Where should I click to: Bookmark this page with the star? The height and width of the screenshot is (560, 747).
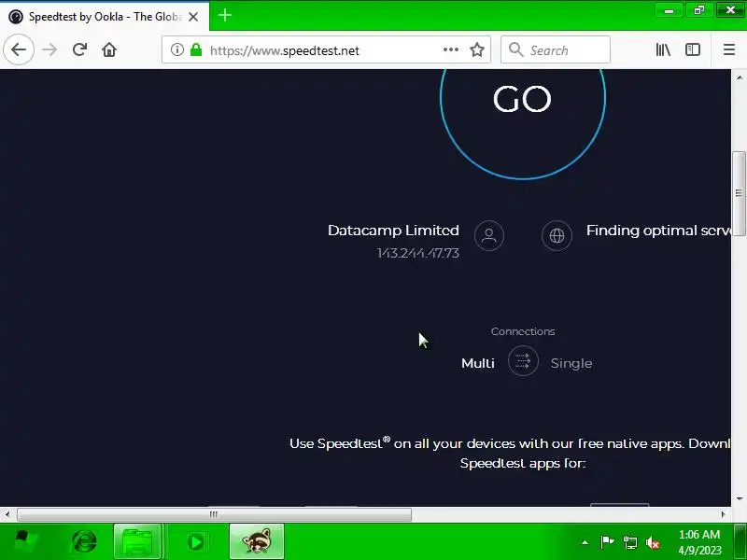click(x=477, y=49)
